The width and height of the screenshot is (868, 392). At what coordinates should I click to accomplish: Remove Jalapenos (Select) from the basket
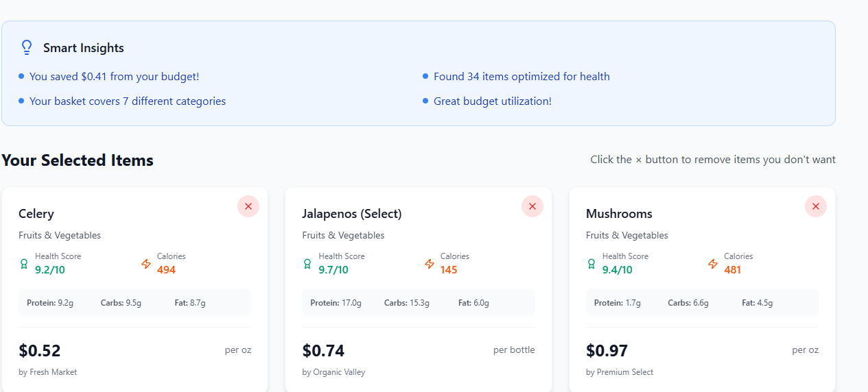pyautogui.click(x=532, y=206)
